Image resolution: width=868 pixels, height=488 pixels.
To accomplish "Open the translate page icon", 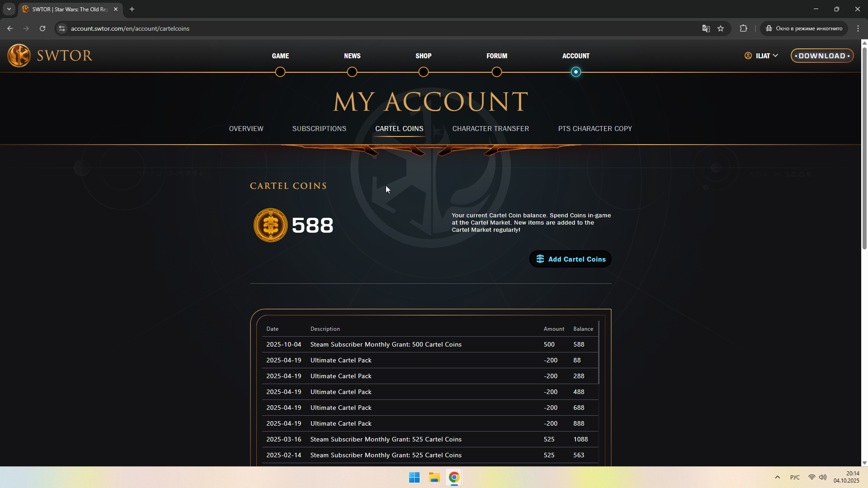I will 706,28.
